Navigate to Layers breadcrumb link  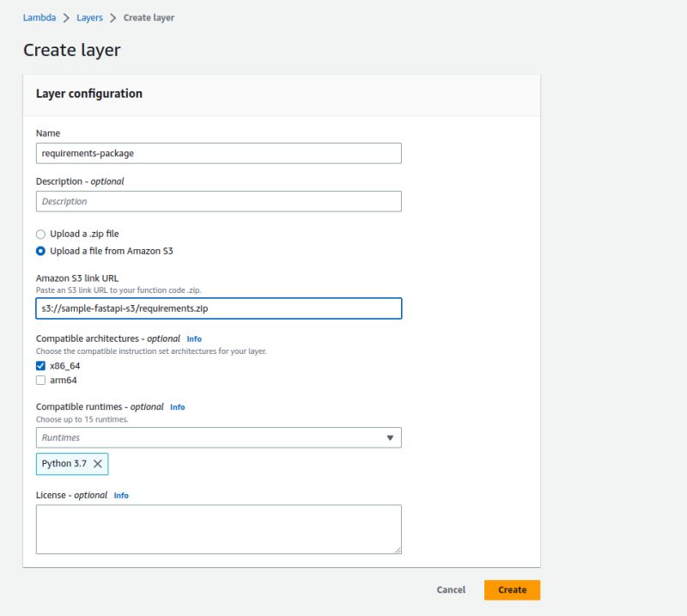click(x=89, y=18)
